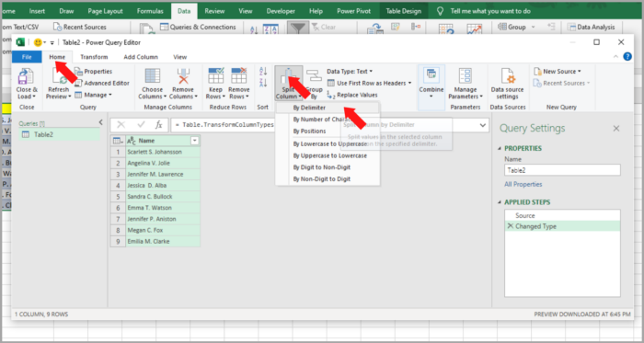Cancel formula with the X icon
The height and width of the screenshot is (343, 644).
121,125
